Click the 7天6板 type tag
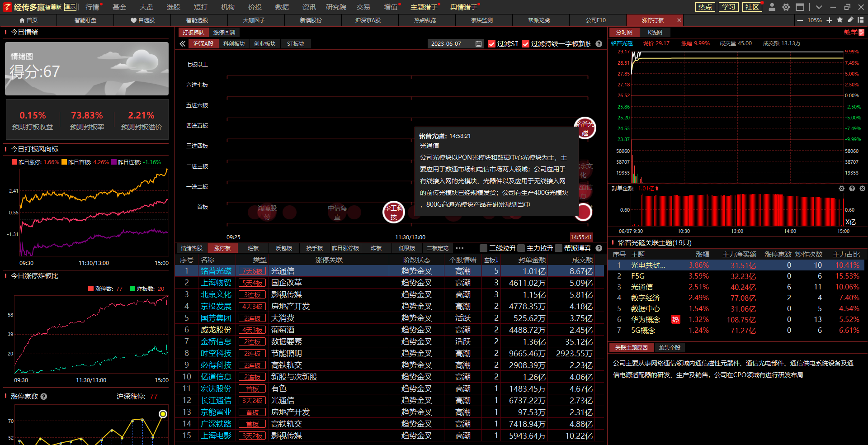Screen dimensions: 868x445 pyautogui.click(x=252, y=271)
